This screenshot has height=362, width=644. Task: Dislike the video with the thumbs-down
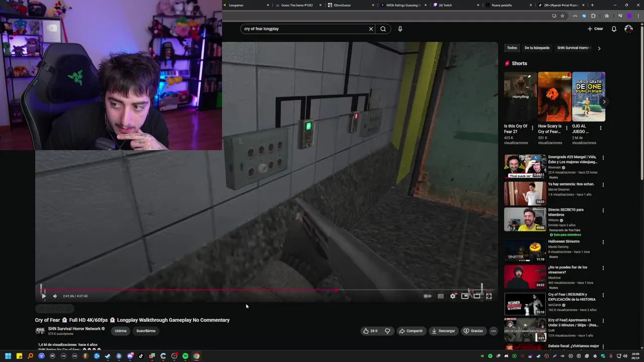click(x=387, y=331)
